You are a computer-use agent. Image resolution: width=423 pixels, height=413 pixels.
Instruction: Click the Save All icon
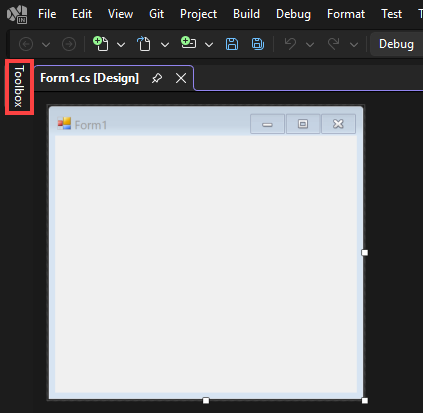[258, 44]
